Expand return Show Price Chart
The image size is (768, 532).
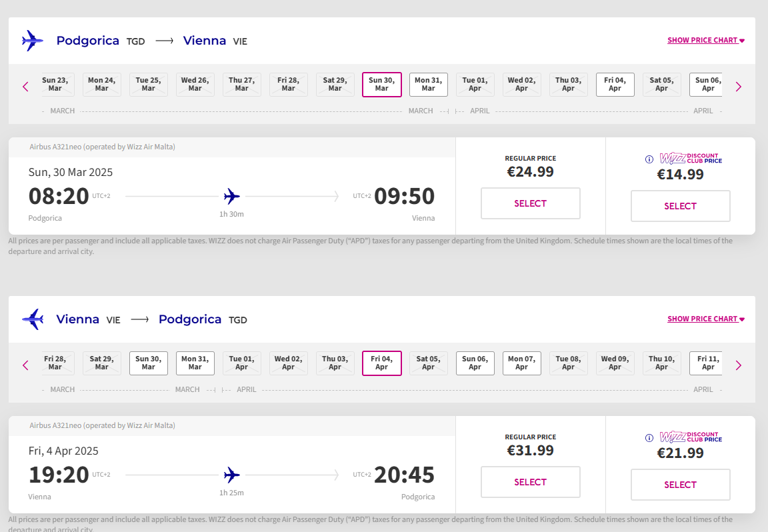[705, 319]
